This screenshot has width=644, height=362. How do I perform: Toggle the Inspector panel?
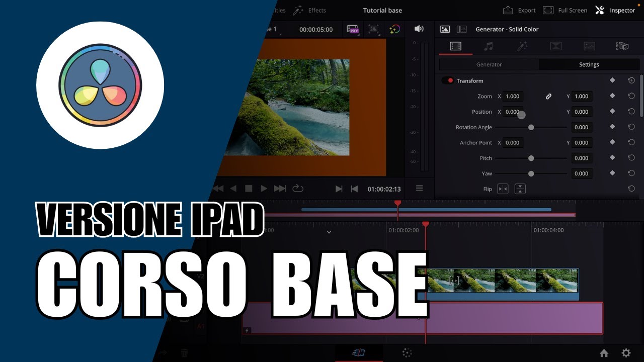615,10
